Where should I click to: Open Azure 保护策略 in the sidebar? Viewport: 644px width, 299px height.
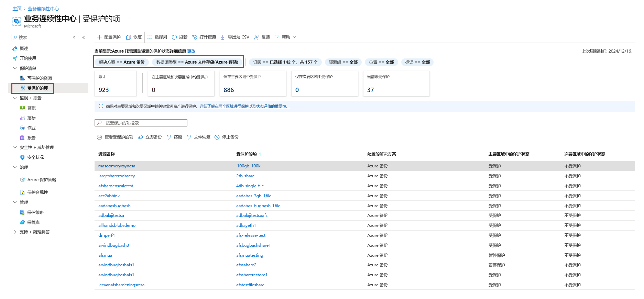pyautogui.click(x=41, y=180)
